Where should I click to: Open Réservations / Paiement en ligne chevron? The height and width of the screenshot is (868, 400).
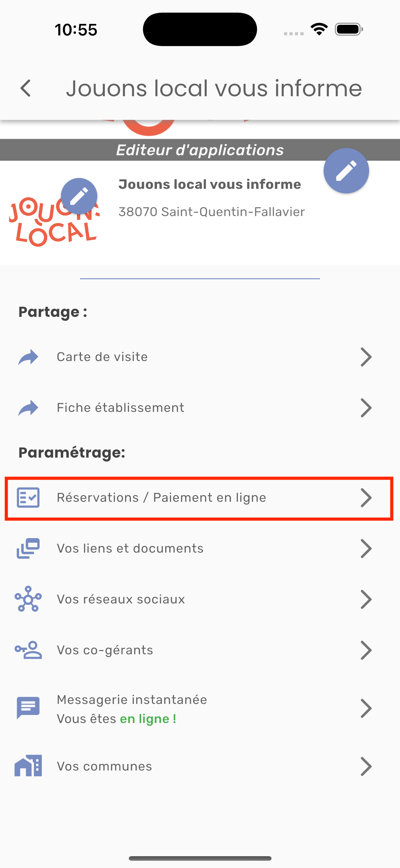[366, 498]
